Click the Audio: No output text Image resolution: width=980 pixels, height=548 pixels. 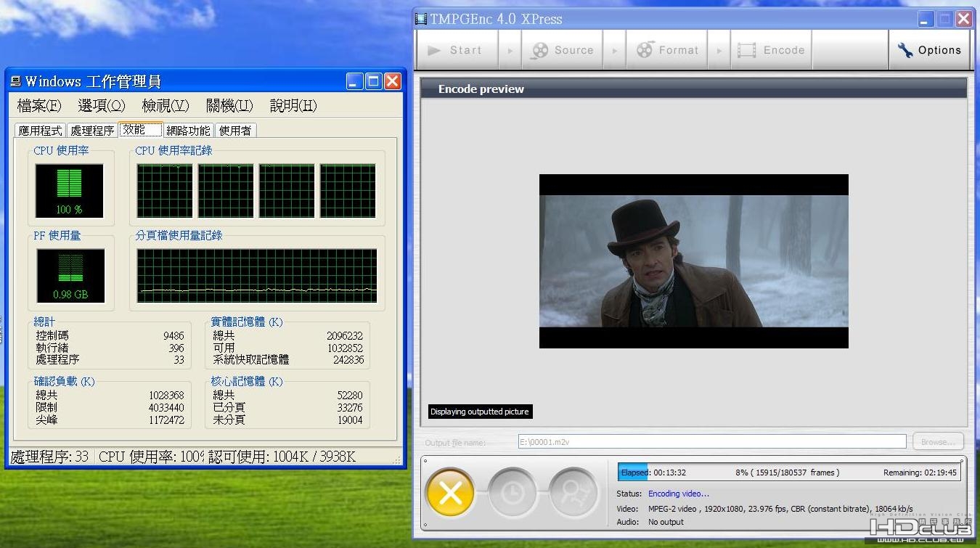(650, 522)
